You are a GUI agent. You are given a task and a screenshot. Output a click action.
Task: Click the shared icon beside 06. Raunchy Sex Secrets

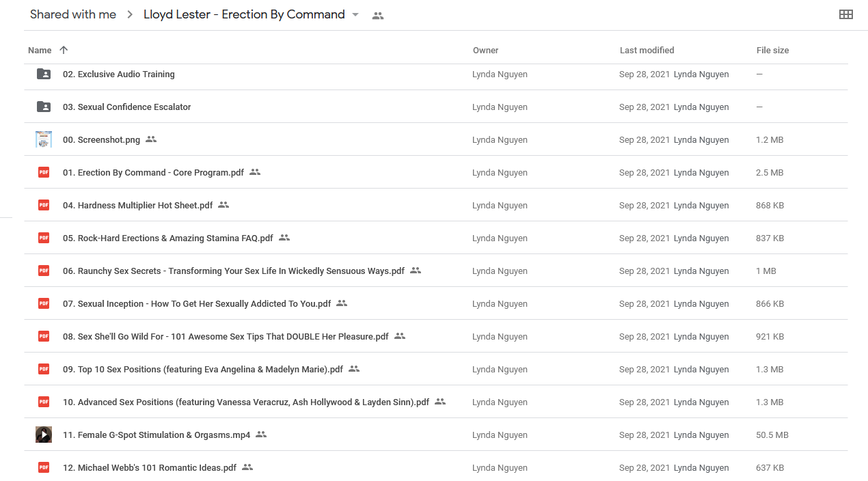point(416,271)
